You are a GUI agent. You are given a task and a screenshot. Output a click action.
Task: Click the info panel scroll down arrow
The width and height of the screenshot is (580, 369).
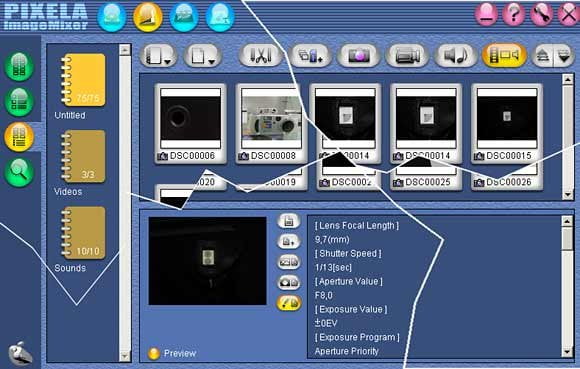(x=567, y=352)
